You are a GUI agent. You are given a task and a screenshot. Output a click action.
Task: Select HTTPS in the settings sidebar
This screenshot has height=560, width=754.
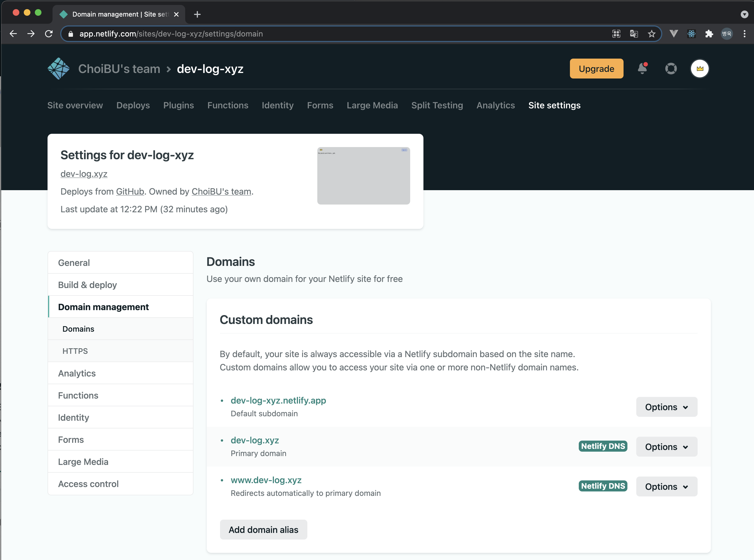click(75, 351)
